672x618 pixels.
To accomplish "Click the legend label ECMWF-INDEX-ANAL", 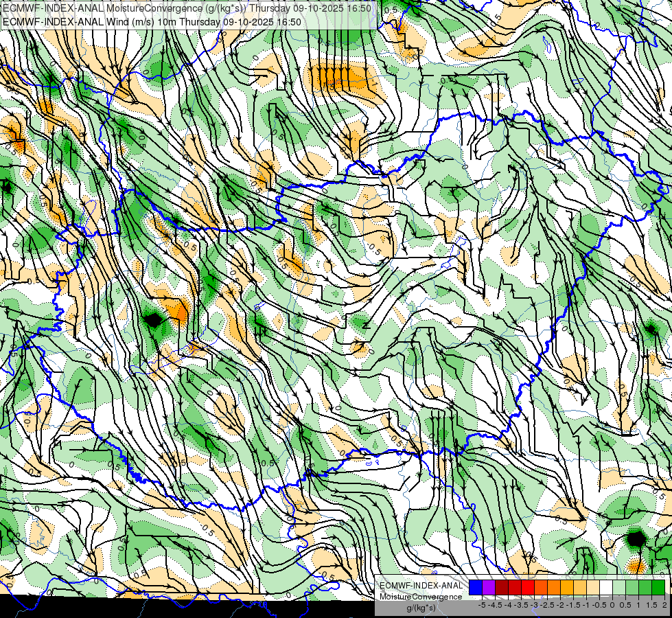I will [421, 586].
